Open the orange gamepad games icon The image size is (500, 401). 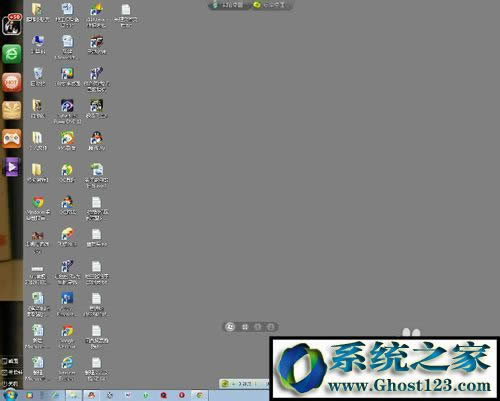[x=12, y=138]
